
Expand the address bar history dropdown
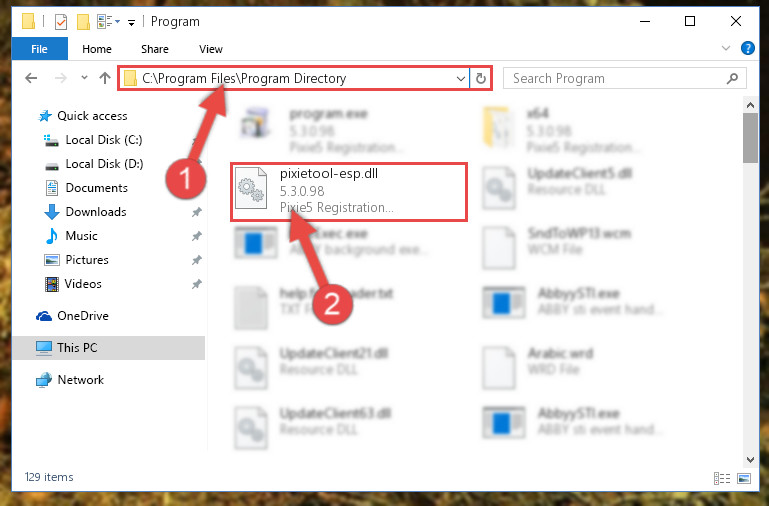coord(461,78)
